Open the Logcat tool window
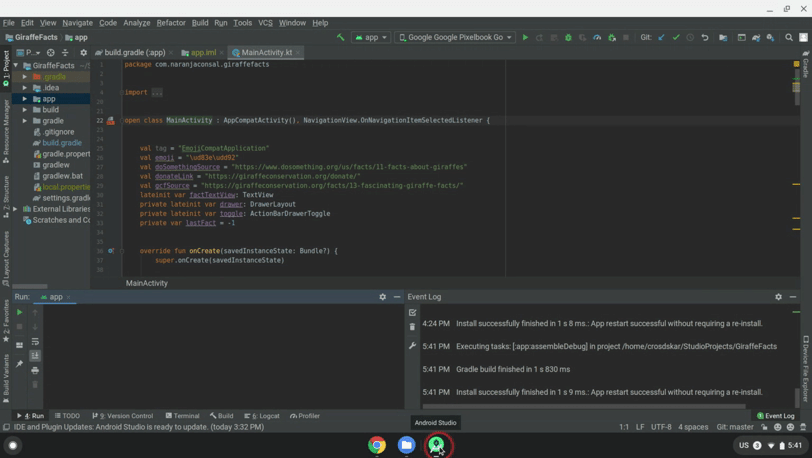The width and height of the screenshot is (812, 458). (263, 416)
